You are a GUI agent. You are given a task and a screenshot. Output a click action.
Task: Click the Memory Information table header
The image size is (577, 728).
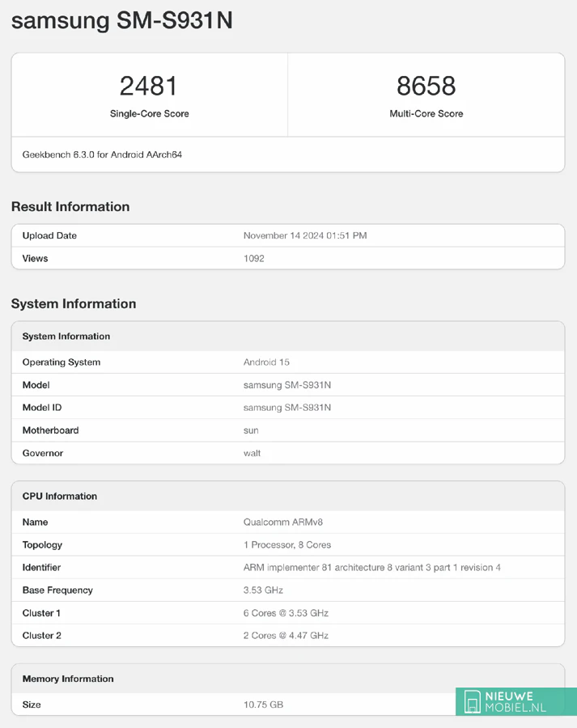click(68, 679)
